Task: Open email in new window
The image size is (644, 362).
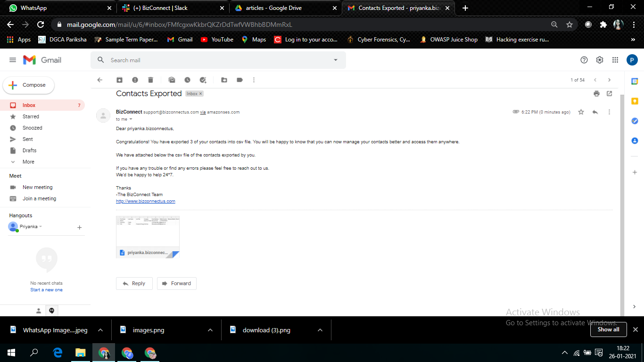Action: (609, 93)
